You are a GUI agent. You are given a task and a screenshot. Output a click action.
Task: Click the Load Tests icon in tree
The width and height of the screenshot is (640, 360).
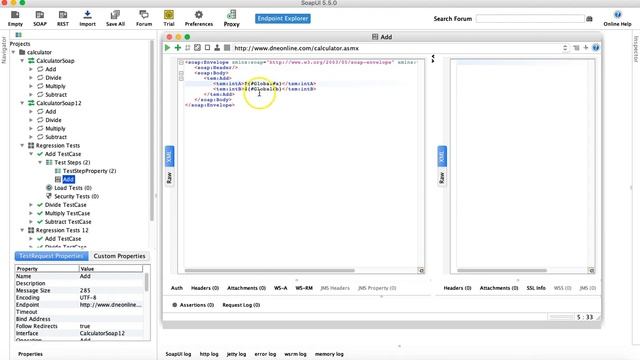point(49,188)
